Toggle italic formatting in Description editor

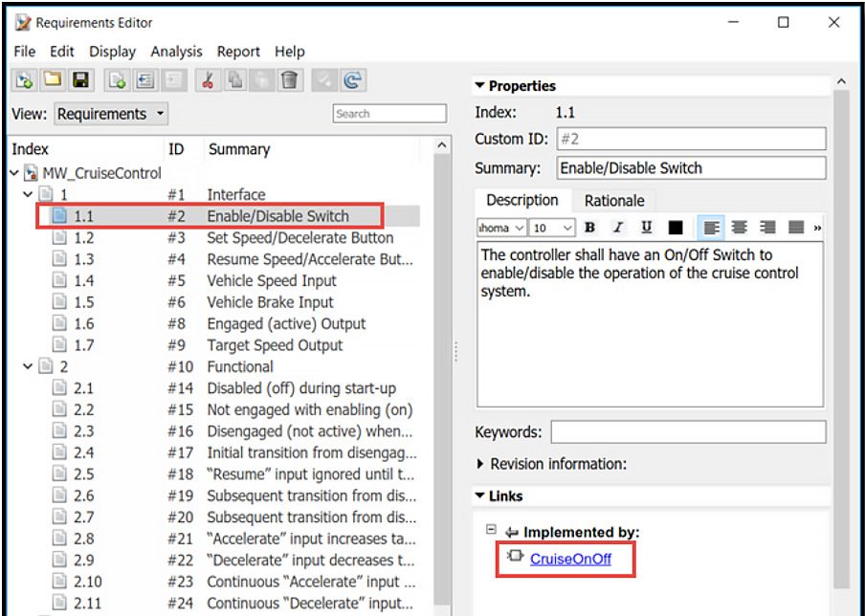[618, 228]
